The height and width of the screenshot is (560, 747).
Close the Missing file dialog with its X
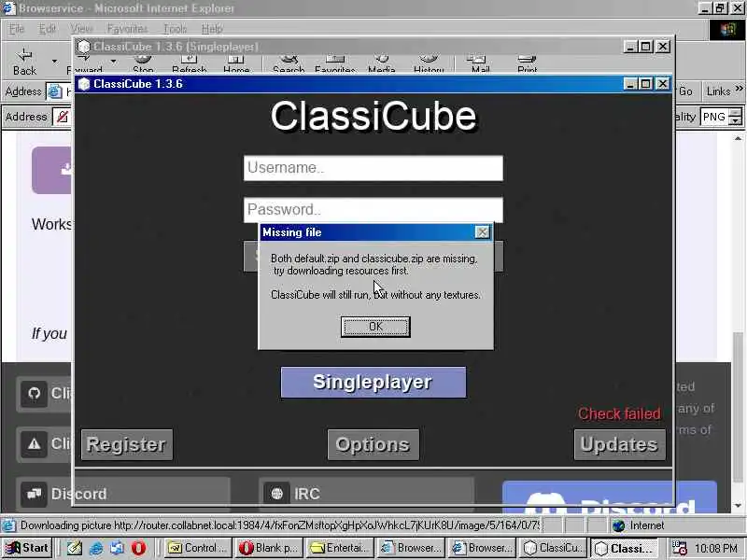point(482,231)
